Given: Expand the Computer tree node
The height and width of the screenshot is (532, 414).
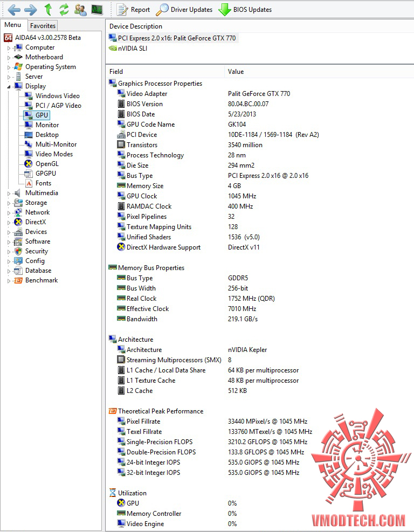Looking at the screenshot, I should (9, 48).
